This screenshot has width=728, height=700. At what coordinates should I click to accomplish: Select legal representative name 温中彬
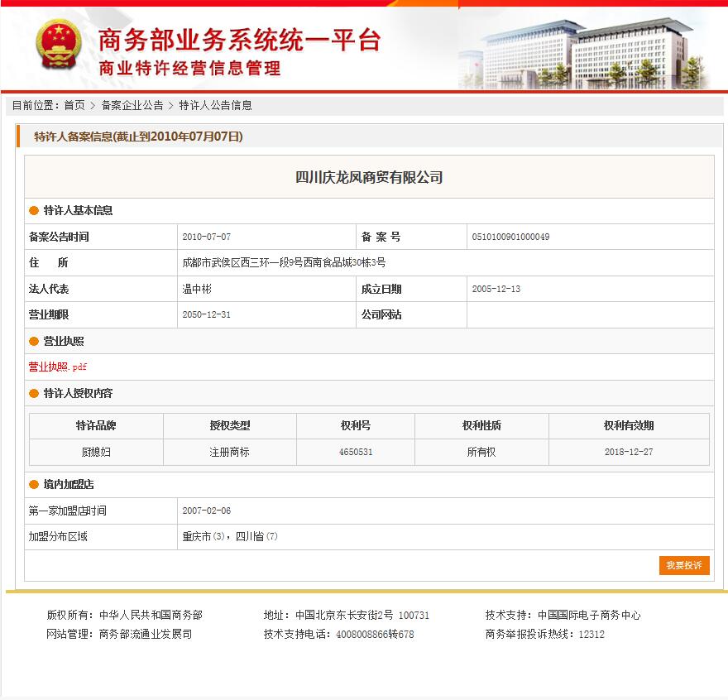point(197,289)
